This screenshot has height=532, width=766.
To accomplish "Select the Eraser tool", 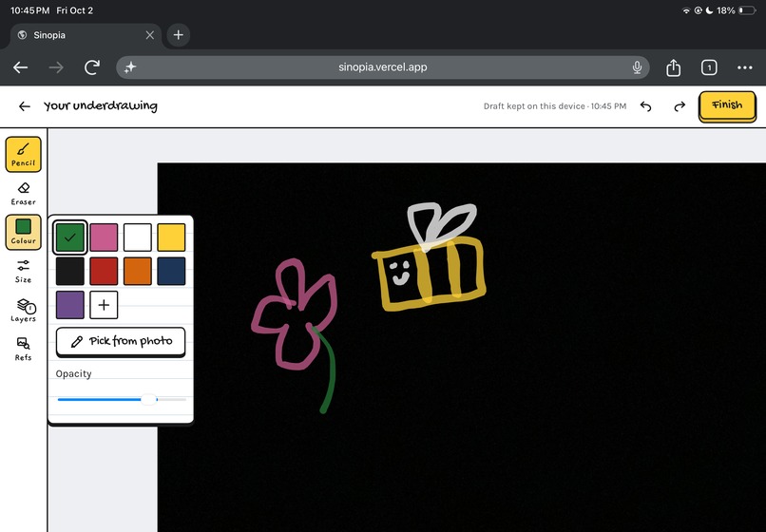I will pos(23,194).
